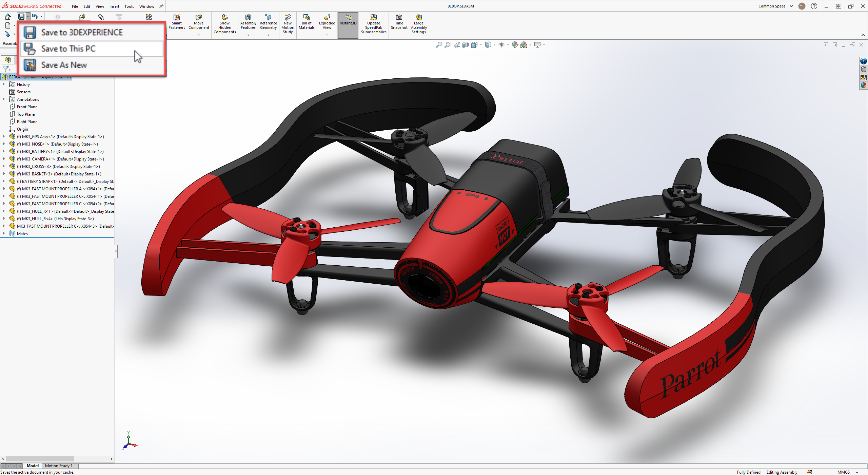
Task: Select BATTERY STRAP<1> in the tree
Action: pos(62,181)
